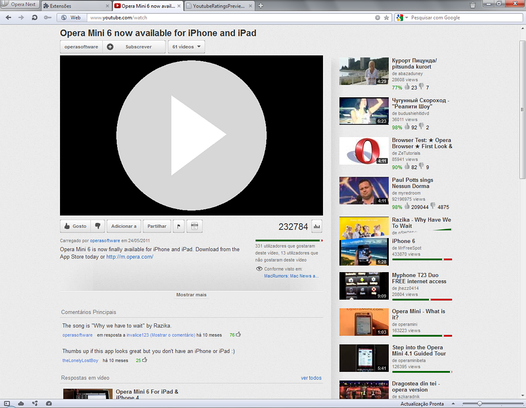Open the Opera Unite status bar icon
This screenshot has width=526, height=408.
35,403
